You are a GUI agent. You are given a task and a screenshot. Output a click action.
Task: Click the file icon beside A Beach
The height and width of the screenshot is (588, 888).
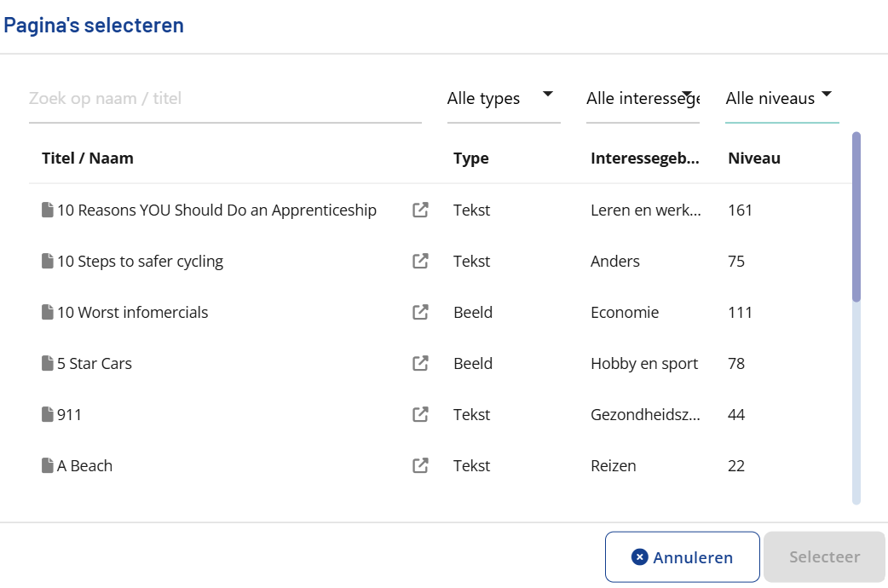pos(48,466)
